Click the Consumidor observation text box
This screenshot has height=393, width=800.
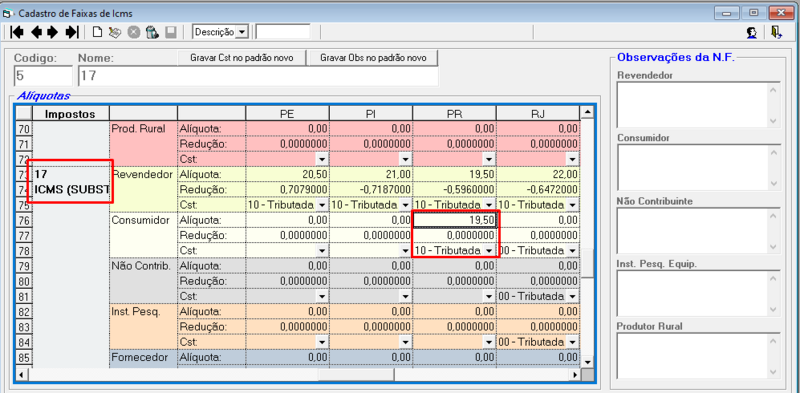point(698,167)
